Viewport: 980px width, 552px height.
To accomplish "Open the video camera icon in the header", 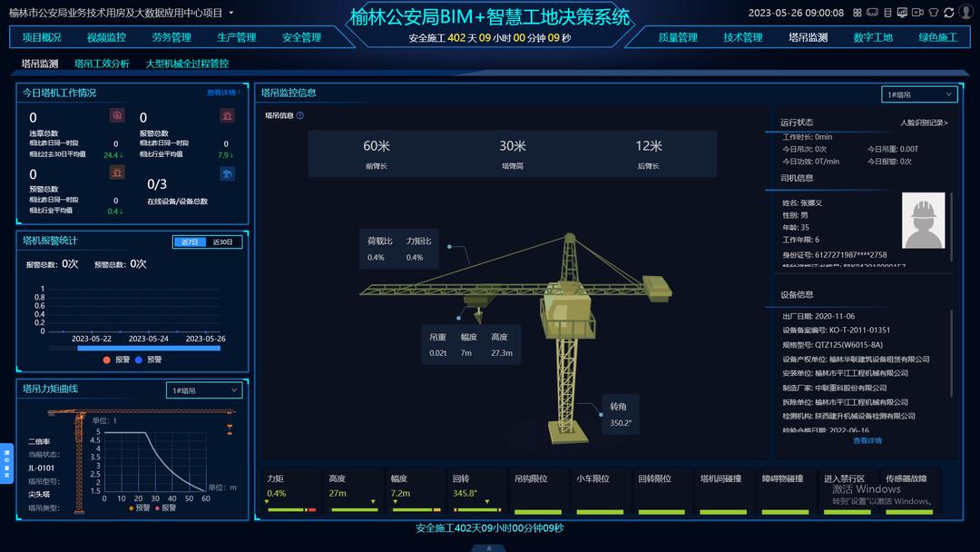I will (x=918, y=13).
